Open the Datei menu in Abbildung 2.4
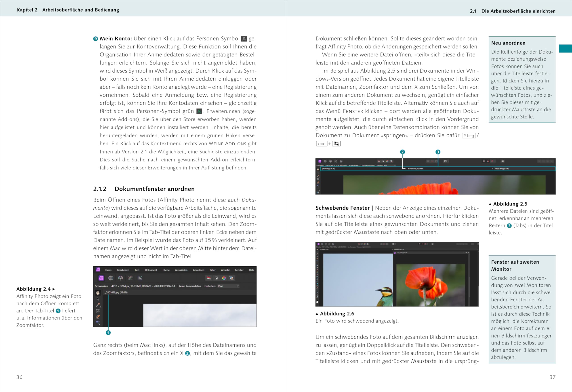 click(x=108, y=270)
